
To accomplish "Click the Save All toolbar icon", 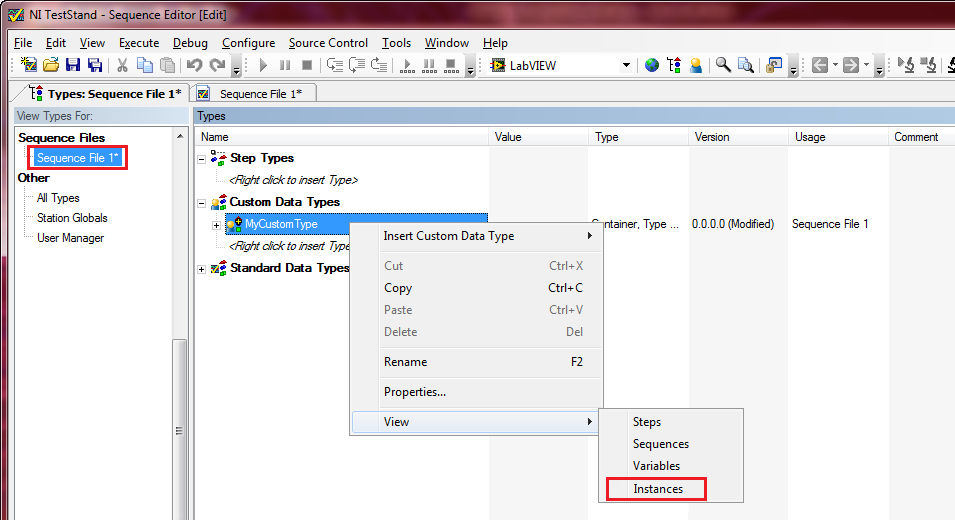I will click(x=95, y=65).
